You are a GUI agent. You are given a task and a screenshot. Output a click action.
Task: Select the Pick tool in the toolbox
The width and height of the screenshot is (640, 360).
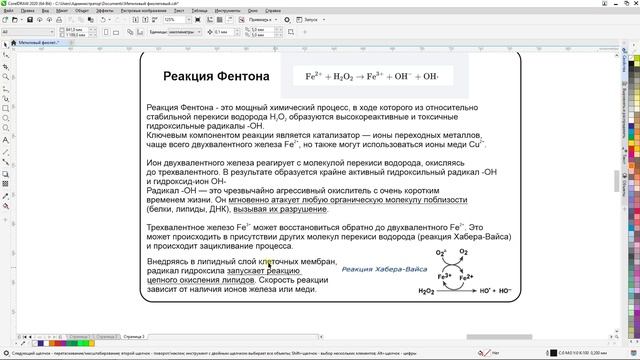click(x=5, y=44)
